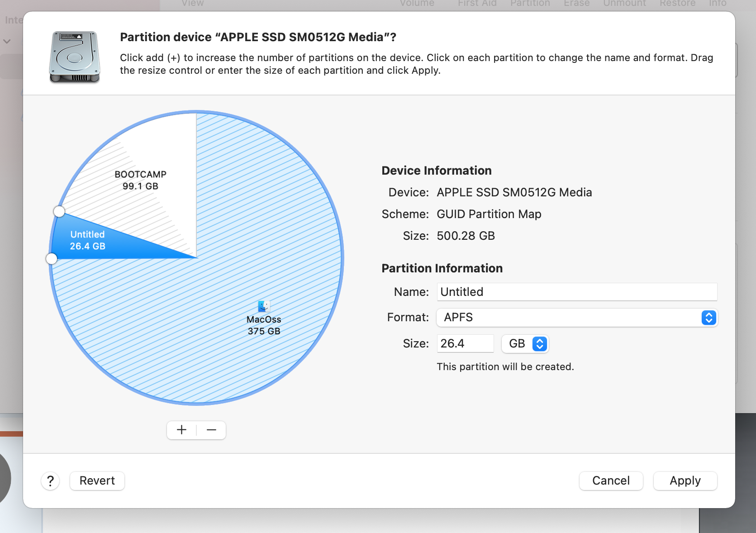Click the partition Size input field

click(465, 344)
